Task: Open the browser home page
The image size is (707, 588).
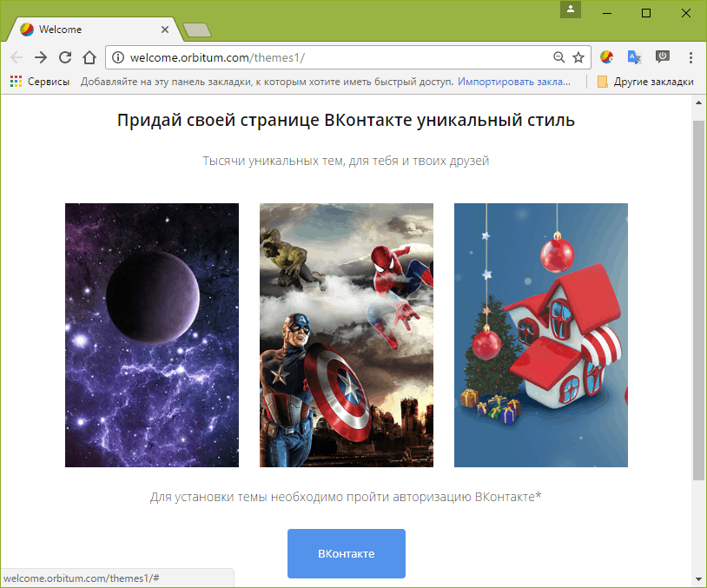Action: click(x=90, y=57)
